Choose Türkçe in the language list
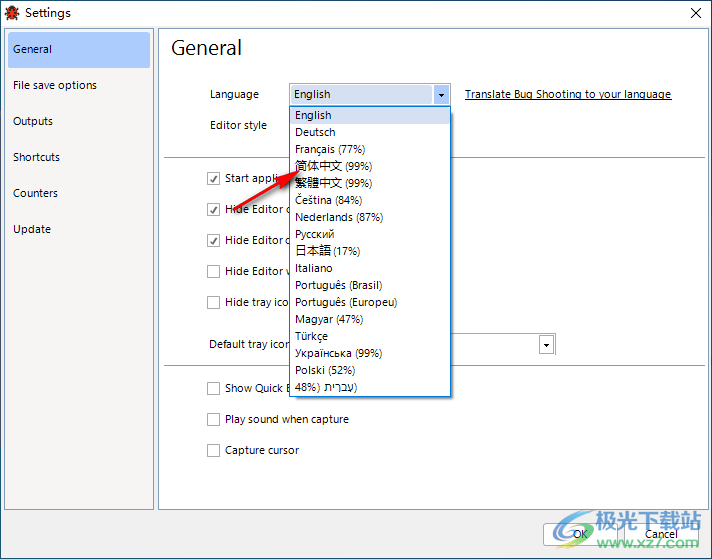Image resolution: width=712 pixels, height=559 pixels. [370, 336]
